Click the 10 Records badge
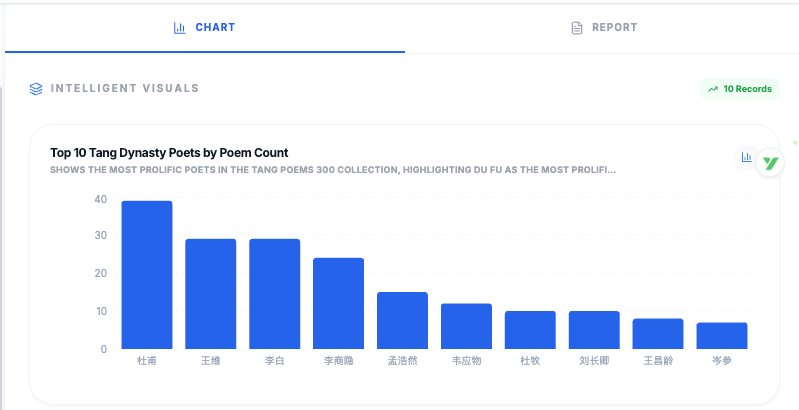Viewport: 799px width, 410px height. (x=740, y=89)
